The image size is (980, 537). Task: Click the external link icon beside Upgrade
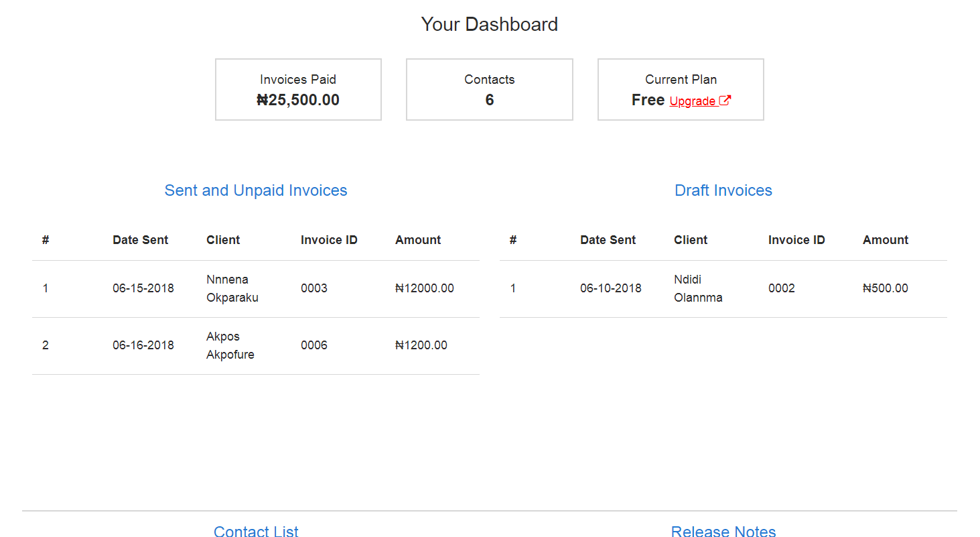tap(725, 101)
